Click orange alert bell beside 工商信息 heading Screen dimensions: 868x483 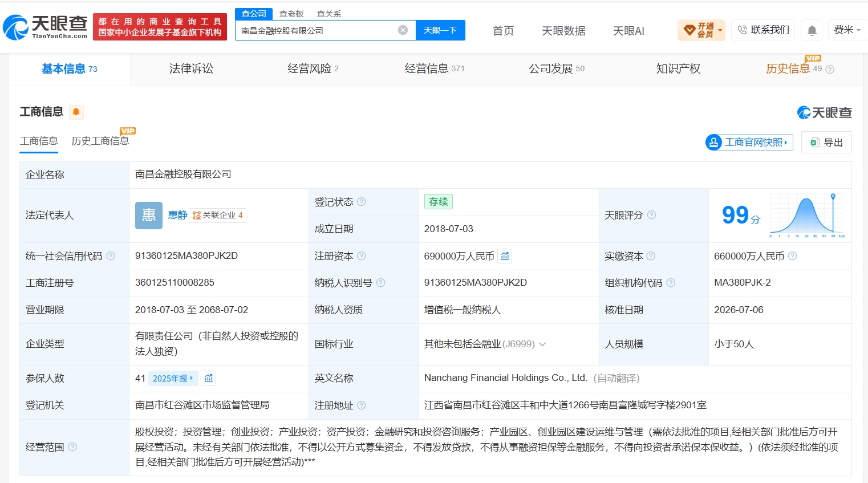click(x=76, y=112)
